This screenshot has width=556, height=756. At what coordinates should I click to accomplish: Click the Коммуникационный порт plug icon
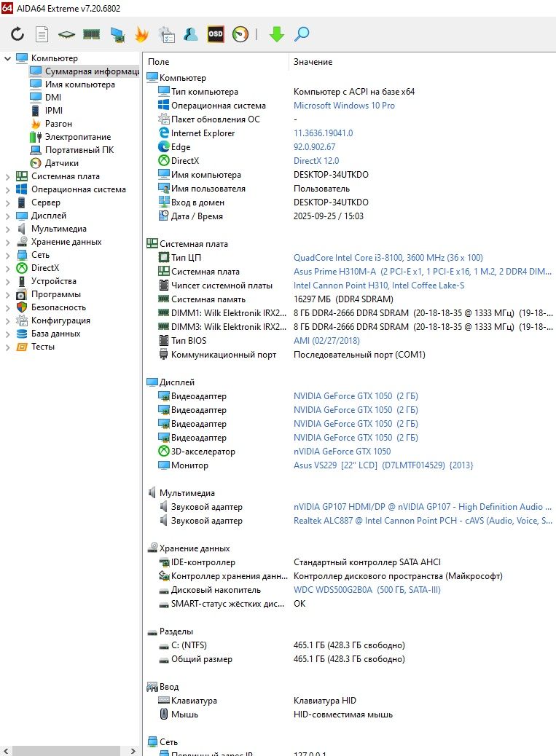pyautogui.click(x=164, y=355)
